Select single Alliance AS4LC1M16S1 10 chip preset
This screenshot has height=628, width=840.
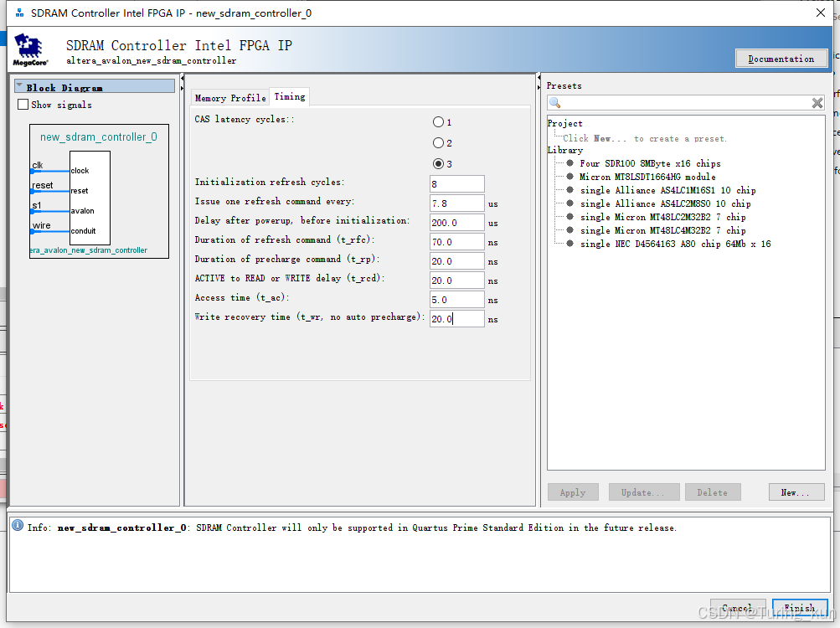(x=667, y=190)
